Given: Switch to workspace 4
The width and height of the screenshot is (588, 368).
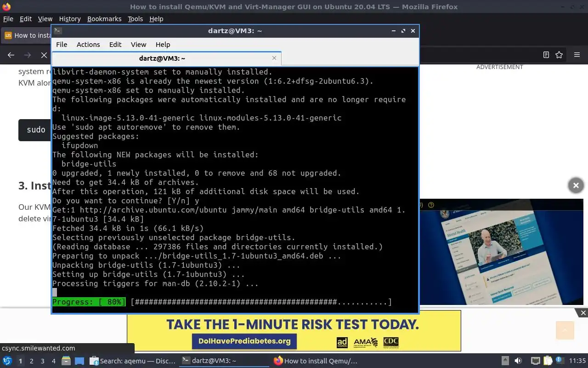Looking at the screenshot, I should coord(53,361).
